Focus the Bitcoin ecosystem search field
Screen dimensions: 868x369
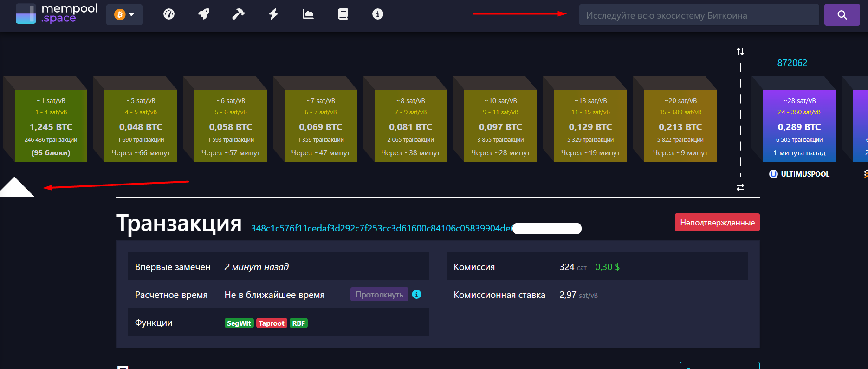699,15
